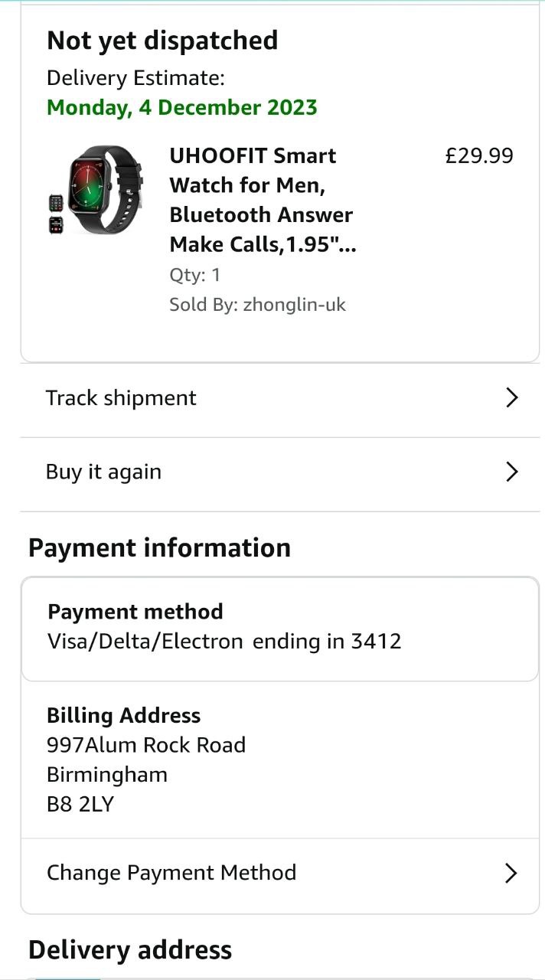Screen dimensions: 545x980
Task: Click the Payment information section heading
Action: pos(159,548)
